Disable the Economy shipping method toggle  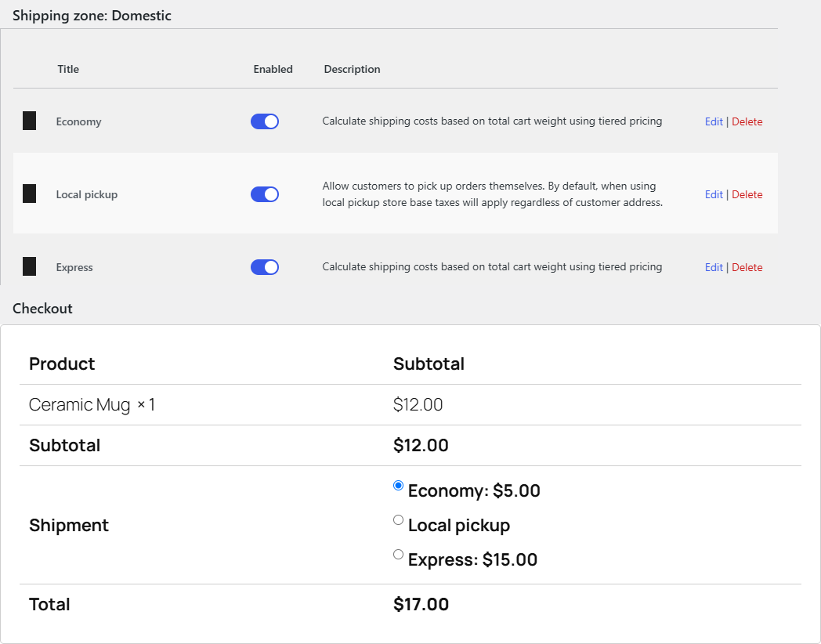click(x=265, y=121)
